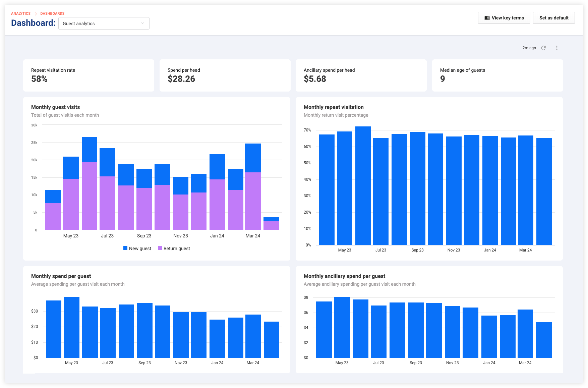The image size is (588, 388).
Task: Click the Sep 23 bar in Monthly spend per guest
Action: (x=145, y=330)
